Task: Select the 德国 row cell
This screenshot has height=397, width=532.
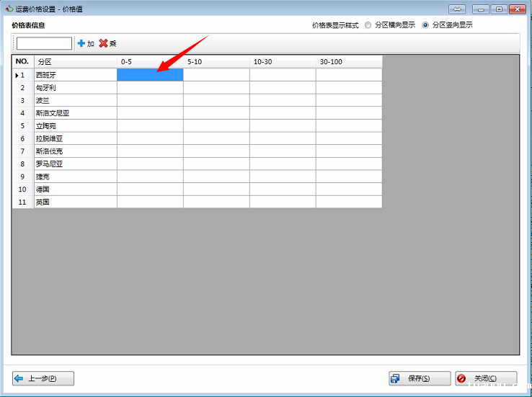Action: 75,189
